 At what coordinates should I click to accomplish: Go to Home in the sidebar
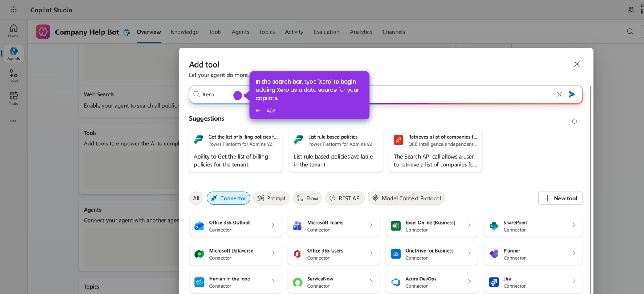point(13,31)
